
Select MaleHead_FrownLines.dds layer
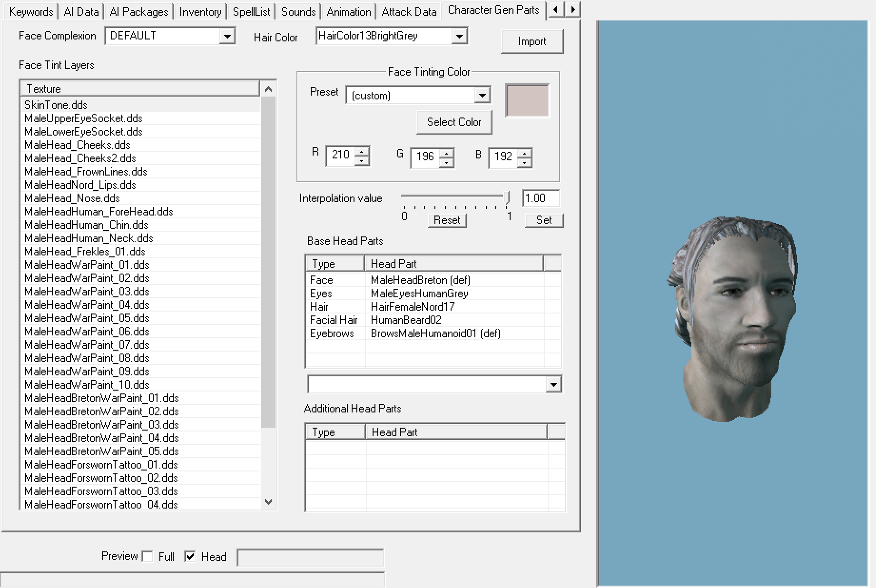click(141, 172)
